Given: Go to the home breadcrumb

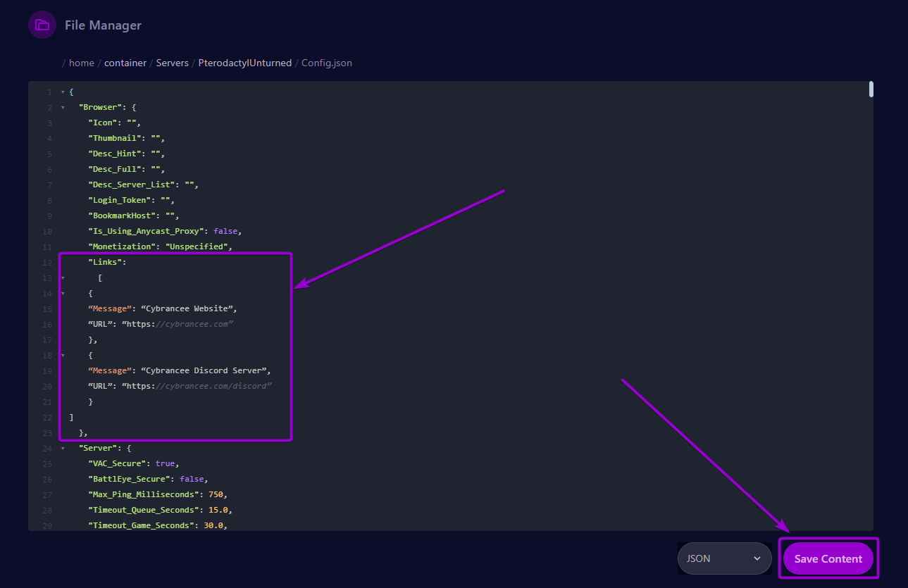Looking at the screenshot, I should 82,63.
